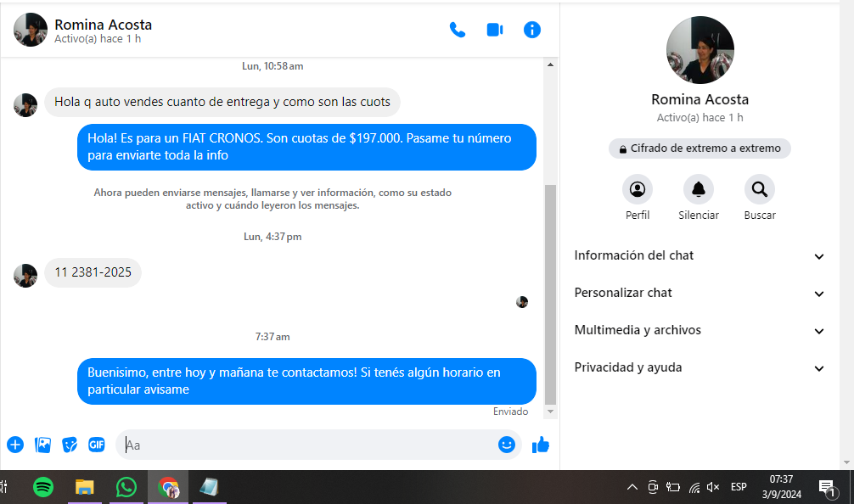Attach a photo or file icon

(42, 445)
